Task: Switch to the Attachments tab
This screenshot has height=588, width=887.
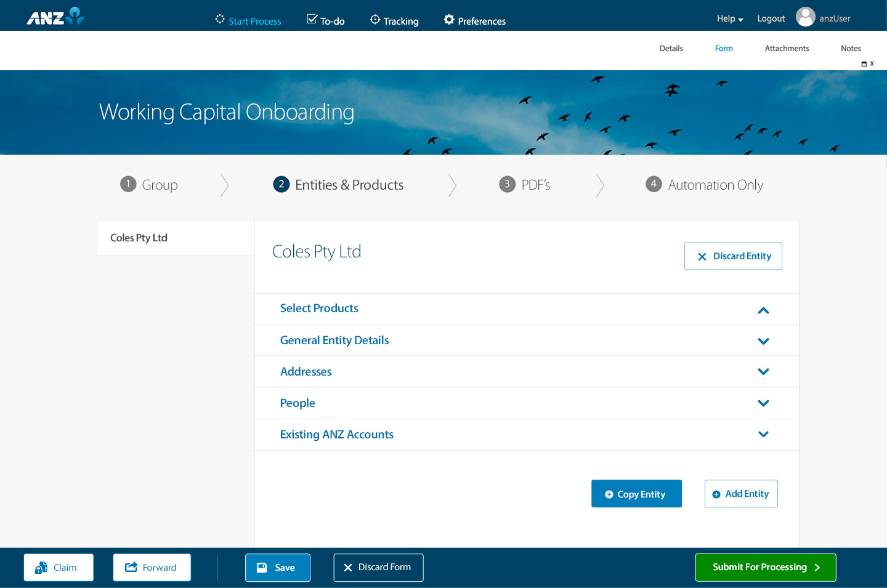Action: click(787, 49)
